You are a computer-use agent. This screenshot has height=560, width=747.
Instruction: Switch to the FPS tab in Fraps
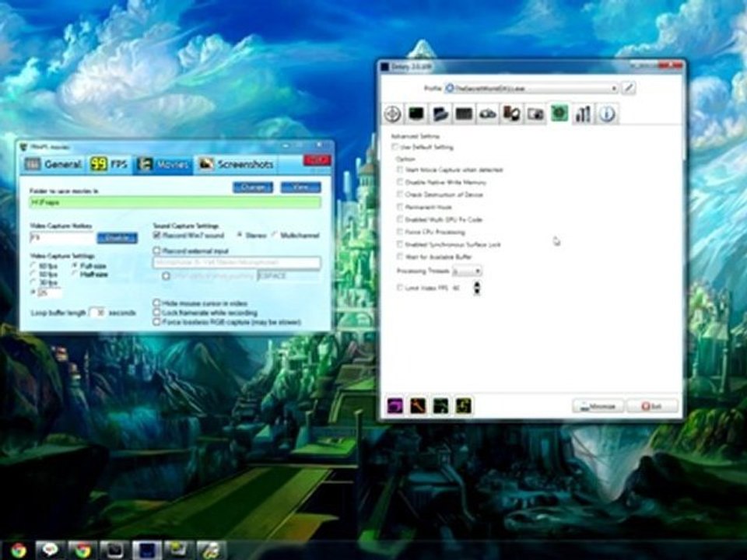(110, 164)
